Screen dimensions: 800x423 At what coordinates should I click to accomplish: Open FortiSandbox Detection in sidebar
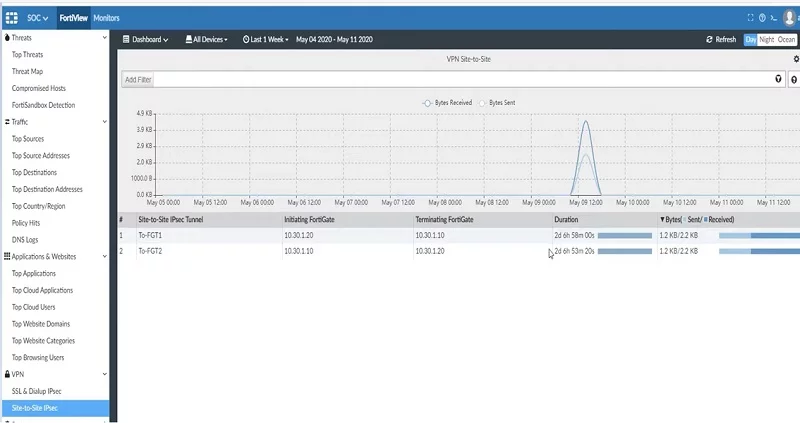43,105
